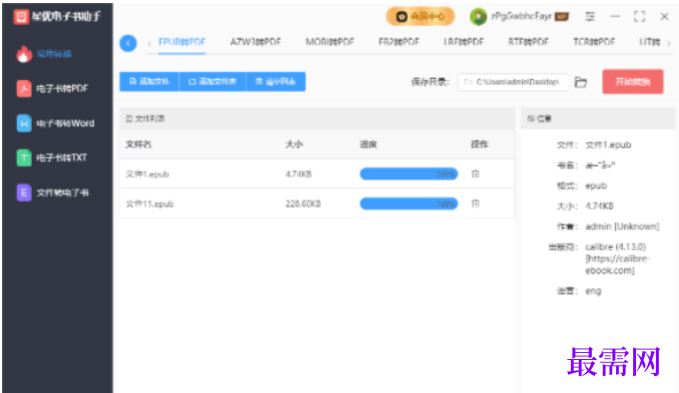
Task: Select 电子书转TXT in the sidebar
Action: click(52, 158)
